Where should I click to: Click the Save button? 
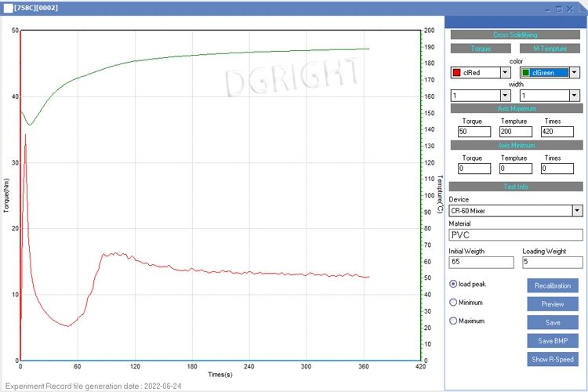tap(553, 322)
